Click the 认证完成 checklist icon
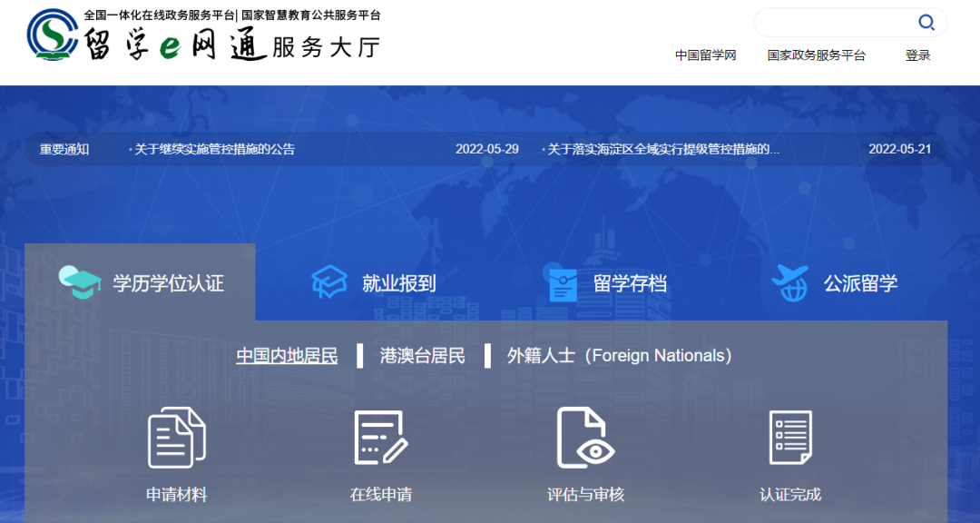The height and width of the screenshot is (523, 980). [x=790, y=438]
